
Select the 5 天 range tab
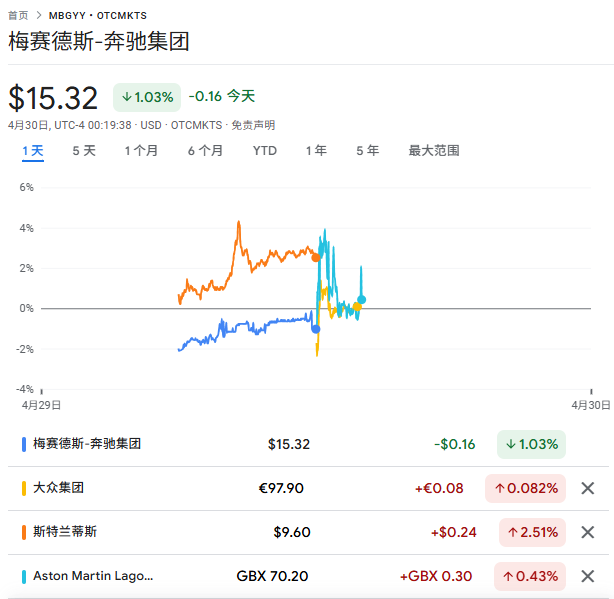[84, 151]
